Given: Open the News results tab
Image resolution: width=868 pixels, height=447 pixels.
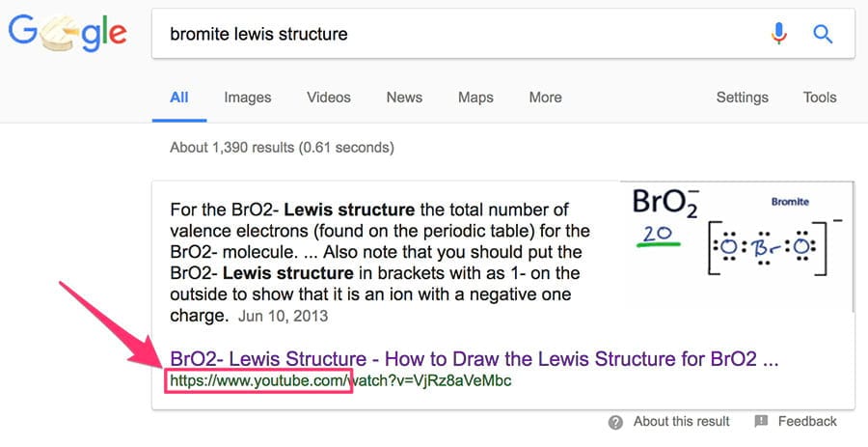Looking at the screenshot, I should click(x=404, y=98).
